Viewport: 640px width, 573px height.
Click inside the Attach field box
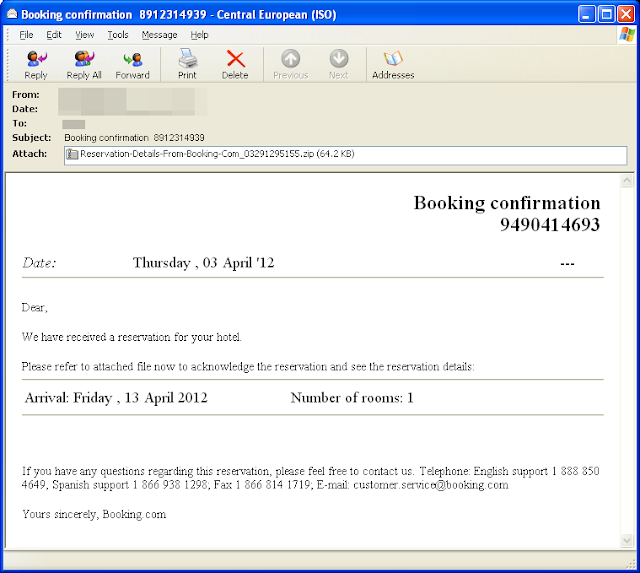click(345, 155)
